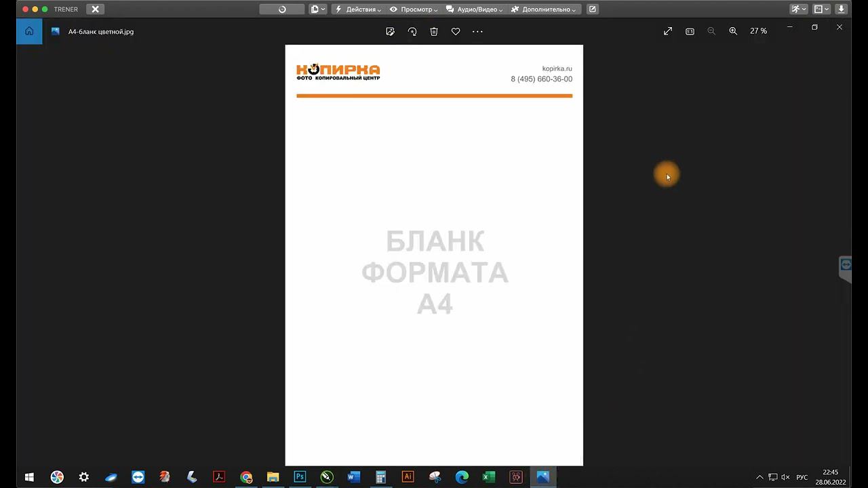868x488 pixels.
Task: Switch input language РУС indicator
Action: click(x=802, y=477)
